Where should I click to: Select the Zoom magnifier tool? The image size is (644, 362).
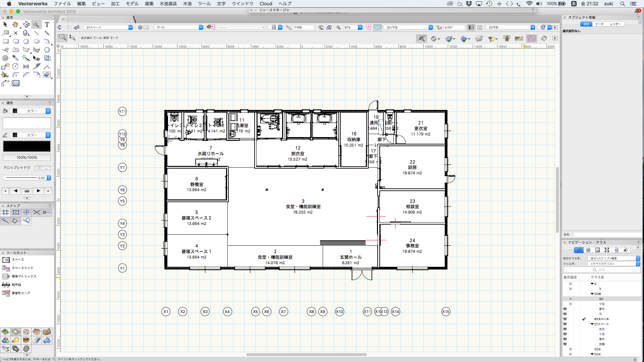click(36, 24)
